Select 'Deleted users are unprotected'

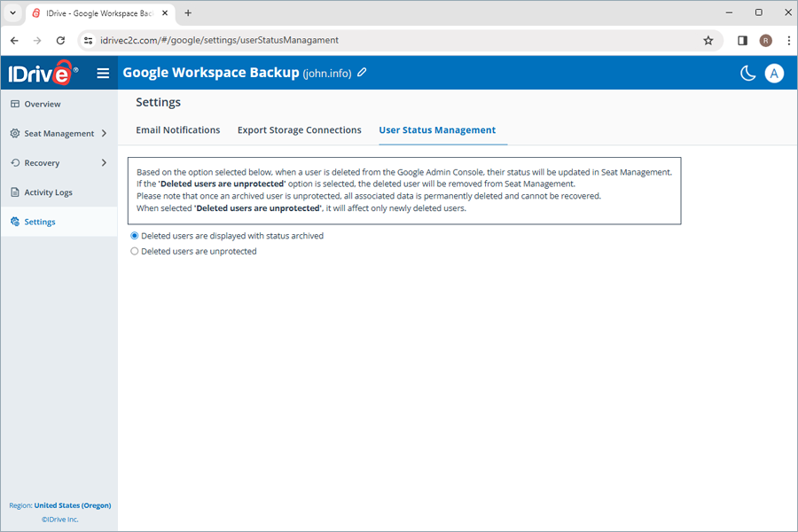134,251
